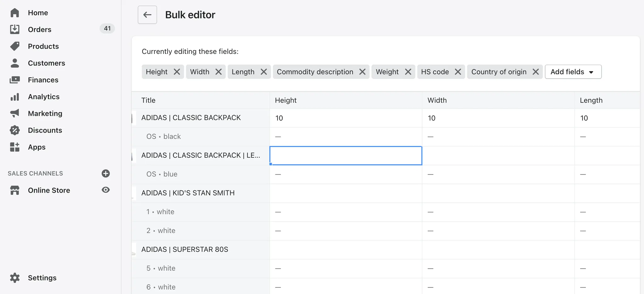Open Settings at sidebar bottom

coord(42,278)
